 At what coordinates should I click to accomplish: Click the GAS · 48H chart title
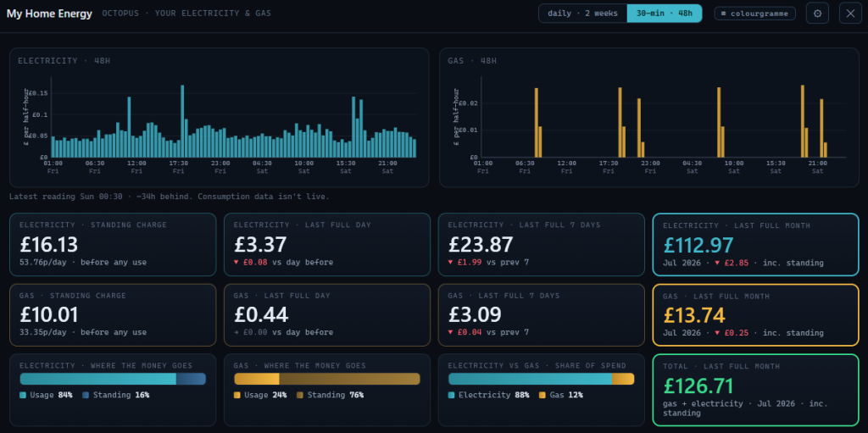[471, 60]
